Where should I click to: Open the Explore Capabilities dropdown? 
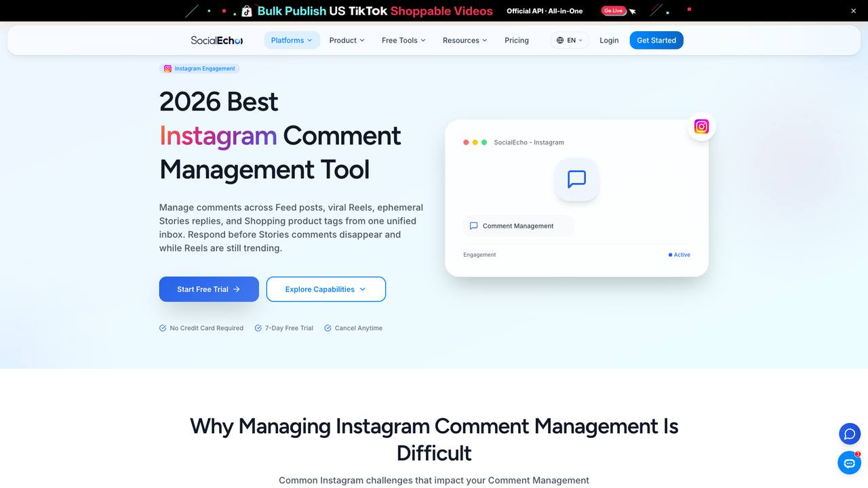tap(326, 289)
